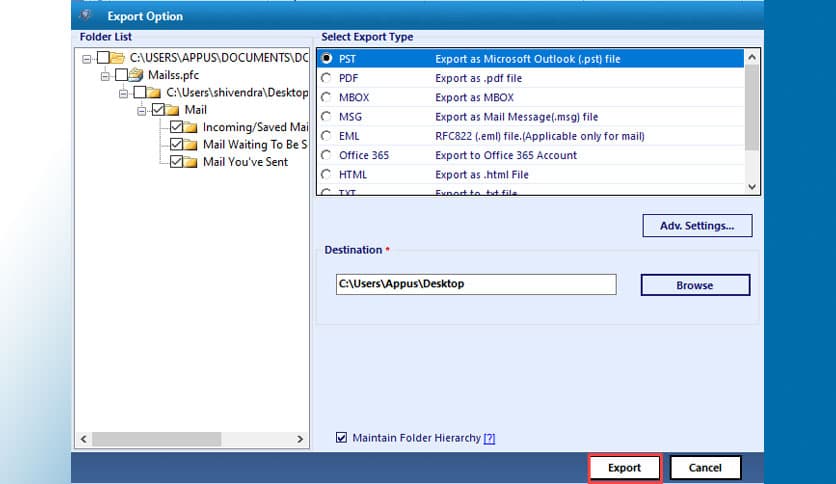Click 'RFC822 (.eml) file' description
This screenshot has width=836, height=484.
click(540, 136)
